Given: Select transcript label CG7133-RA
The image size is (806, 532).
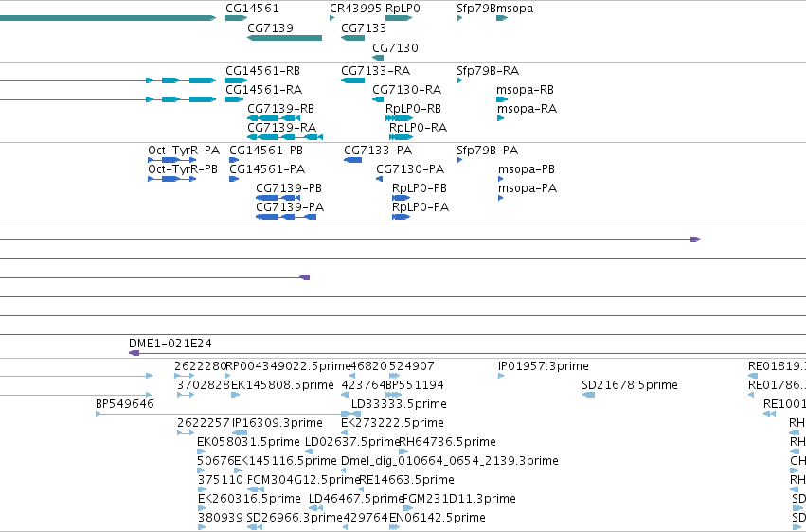Looking at the screenshot, I should click(376, 70).
